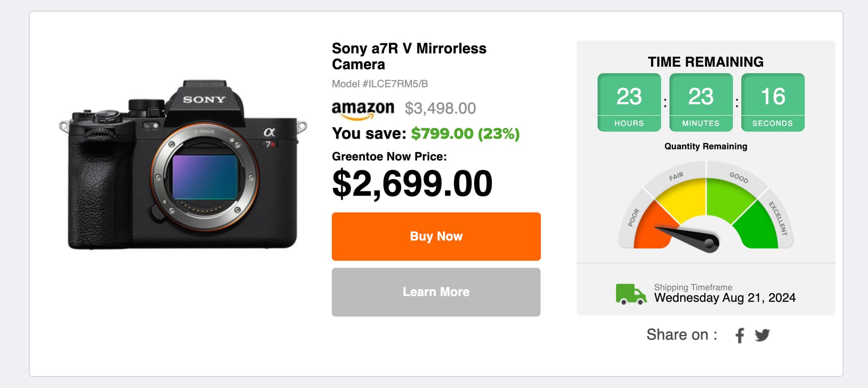Click the Amazon logo
The width and height of the screenshot is (868, 388).
pos(363,109)
